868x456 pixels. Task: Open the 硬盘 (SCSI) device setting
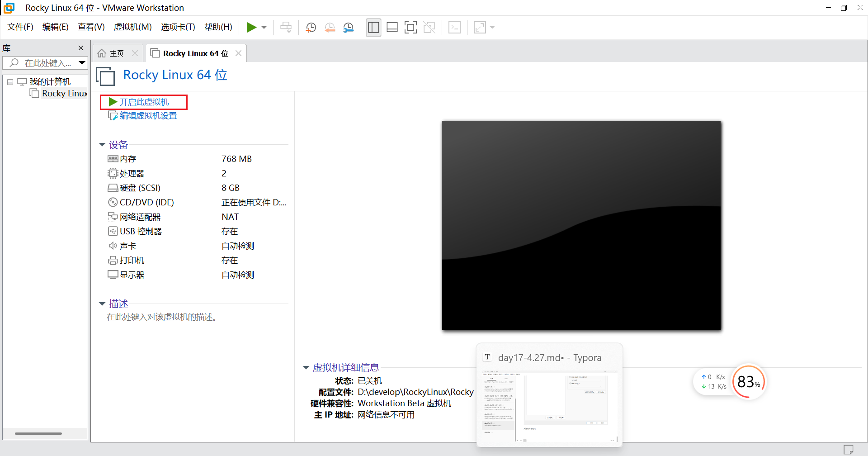(140, 188)
